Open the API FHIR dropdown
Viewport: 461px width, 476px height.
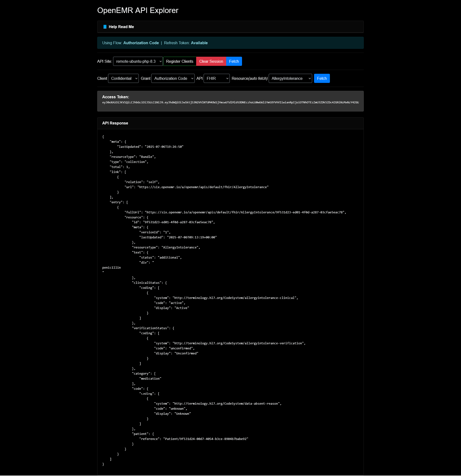coord(216,78)
